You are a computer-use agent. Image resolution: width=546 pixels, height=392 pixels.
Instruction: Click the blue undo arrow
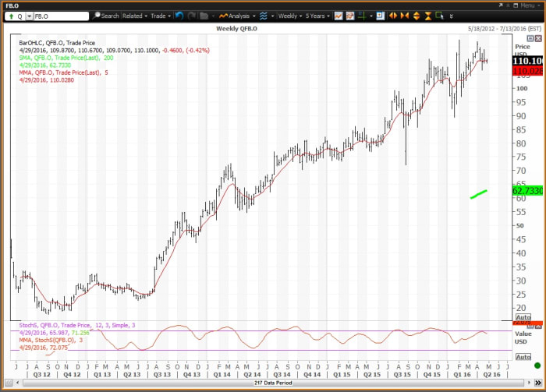[179, 16]
